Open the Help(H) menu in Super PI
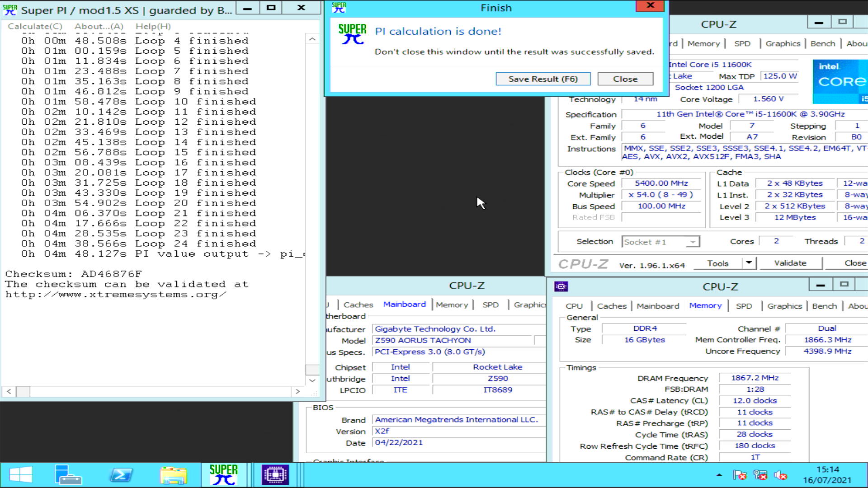 click(x=153, y=26)
